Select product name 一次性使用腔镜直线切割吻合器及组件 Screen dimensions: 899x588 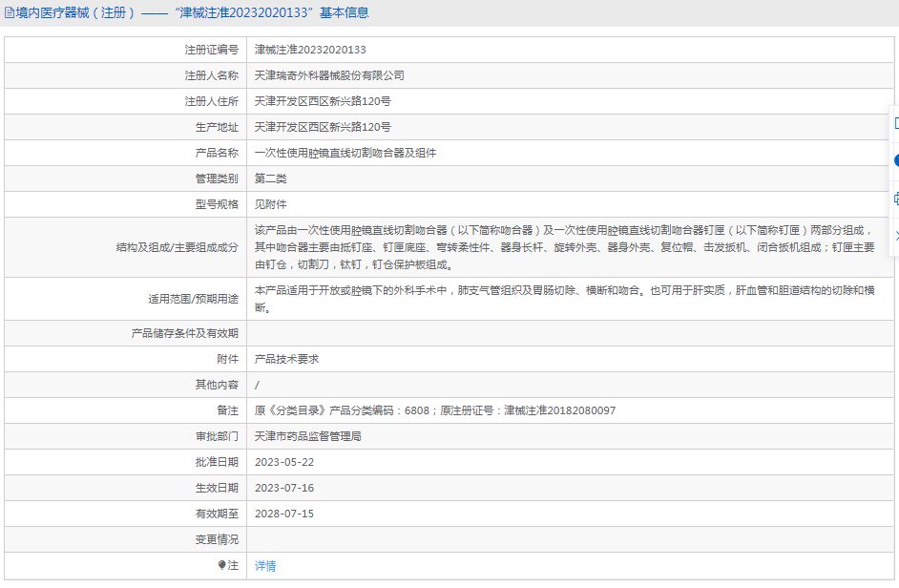tap(345, 153)
